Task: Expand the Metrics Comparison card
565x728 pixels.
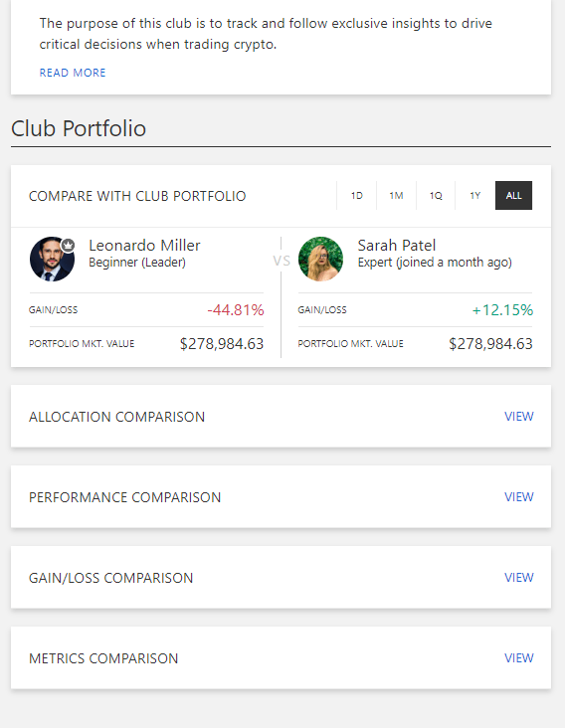Action: (x=281, y=658)
